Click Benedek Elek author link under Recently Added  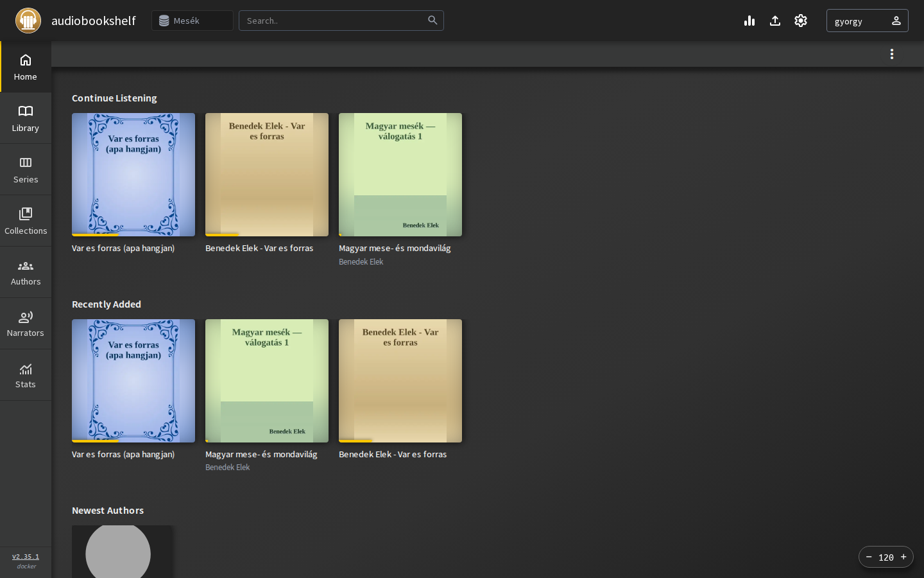click(x=227, y=468)
